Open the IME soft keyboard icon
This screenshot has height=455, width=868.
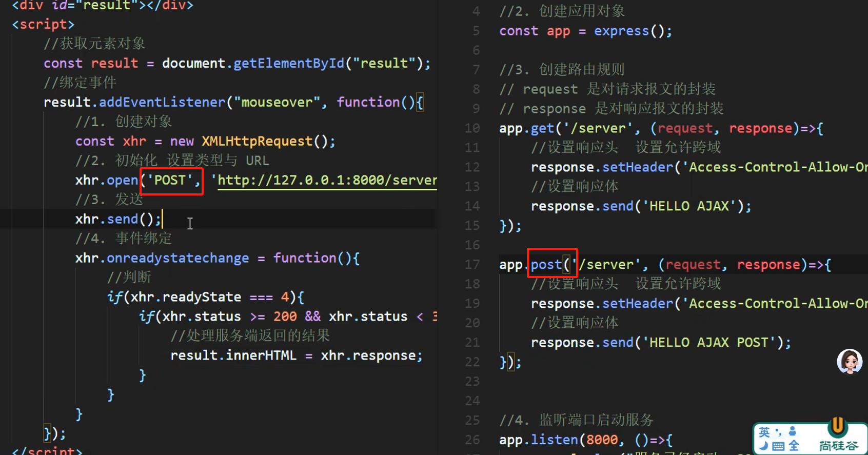point(778,446)
